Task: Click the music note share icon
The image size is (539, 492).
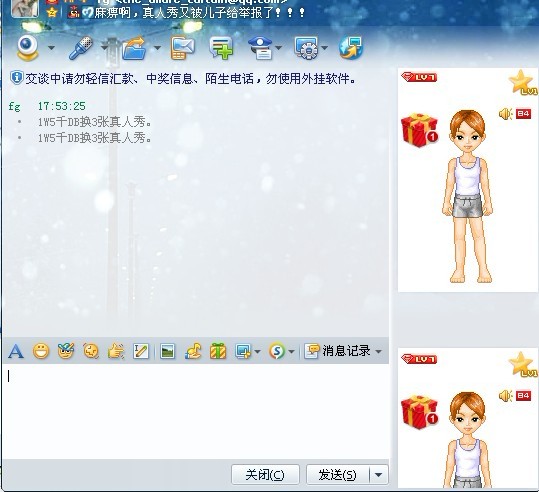Action: [x=193, y=351]
